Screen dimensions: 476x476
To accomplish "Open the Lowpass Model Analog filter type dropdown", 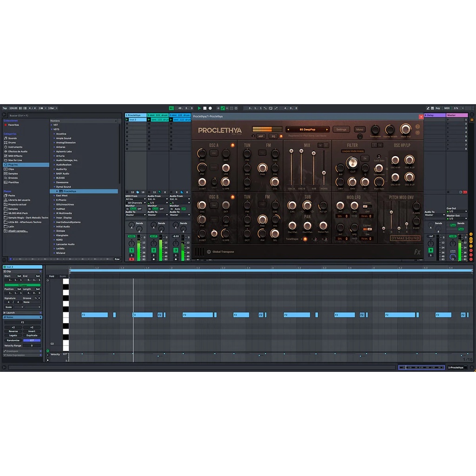I will (352, 151).
